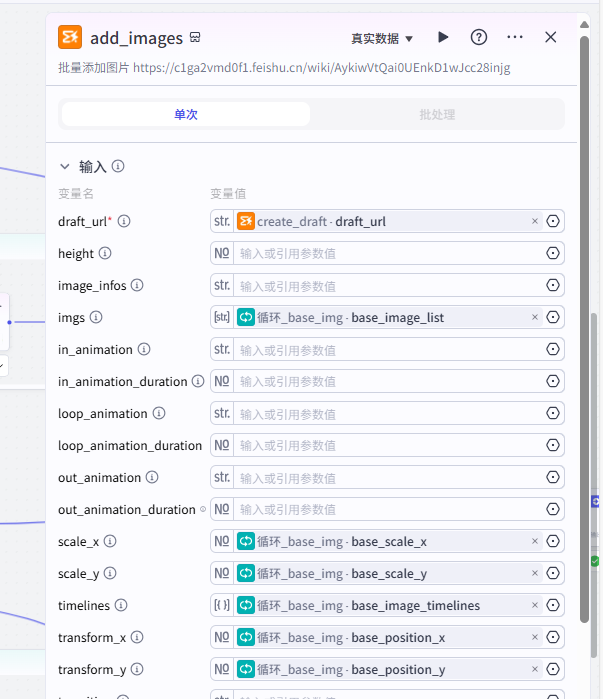Clear the base_scale_x reference value
603x699 pixels.
(x=534, y=542)
